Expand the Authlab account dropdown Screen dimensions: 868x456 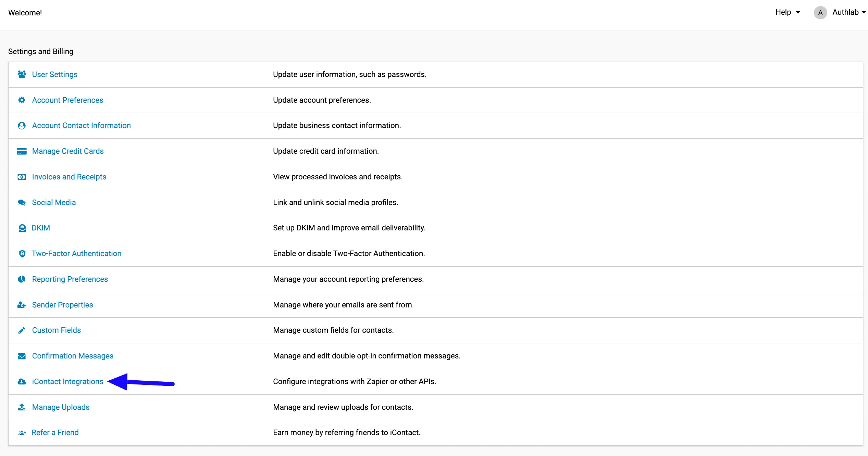pos(849,12)
